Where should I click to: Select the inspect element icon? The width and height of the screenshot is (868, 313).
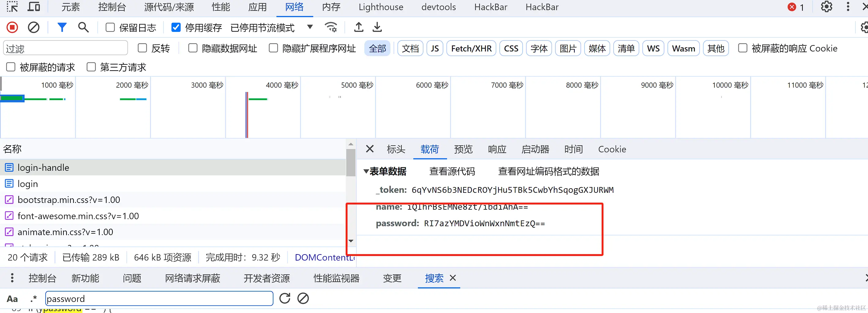12,7
